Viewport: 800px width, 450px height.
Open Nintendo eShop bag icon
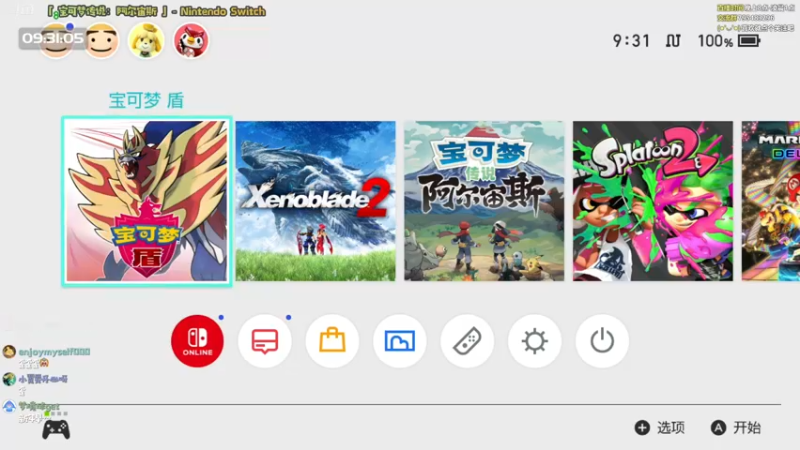(x=332, y=341)
